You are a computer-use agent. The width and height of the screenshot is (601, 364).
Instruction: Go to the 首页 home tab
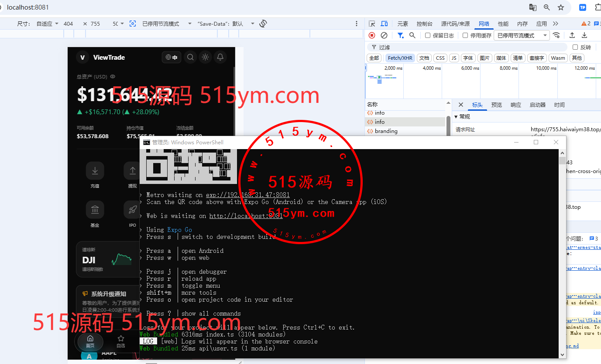pyautogui.click(x=90, y=342)
